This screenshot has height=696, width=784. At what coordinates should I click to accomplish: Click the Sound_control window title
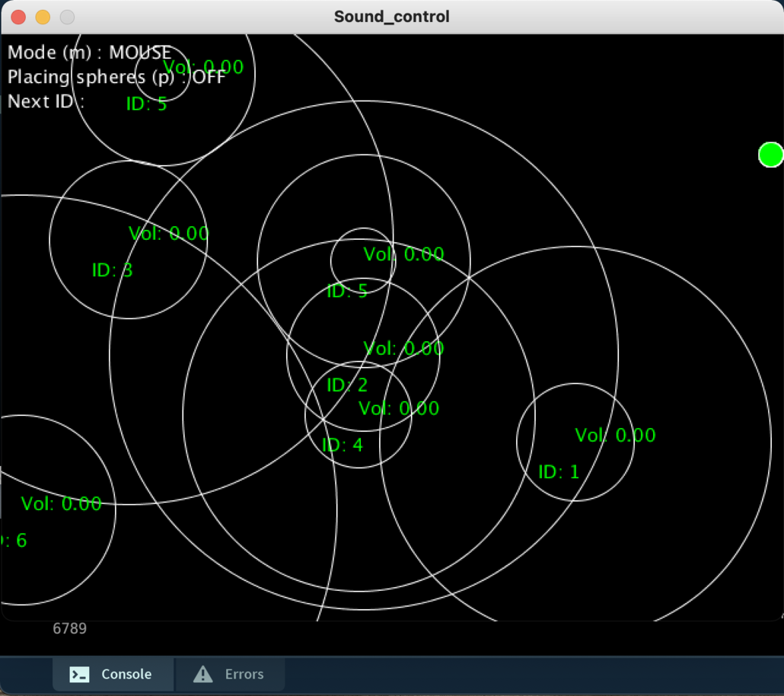pos(391,16)
